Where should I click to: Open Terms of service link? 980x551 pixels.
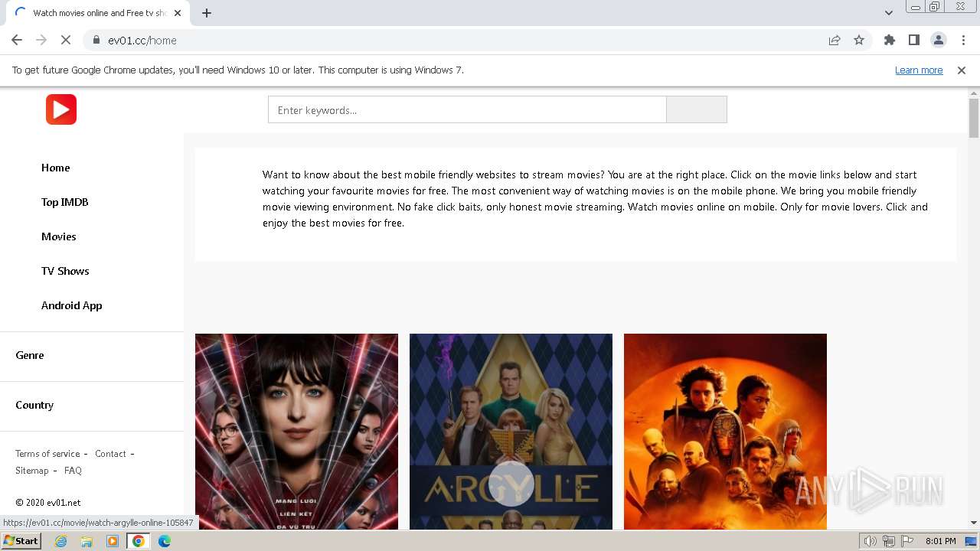tap(47, 454)
